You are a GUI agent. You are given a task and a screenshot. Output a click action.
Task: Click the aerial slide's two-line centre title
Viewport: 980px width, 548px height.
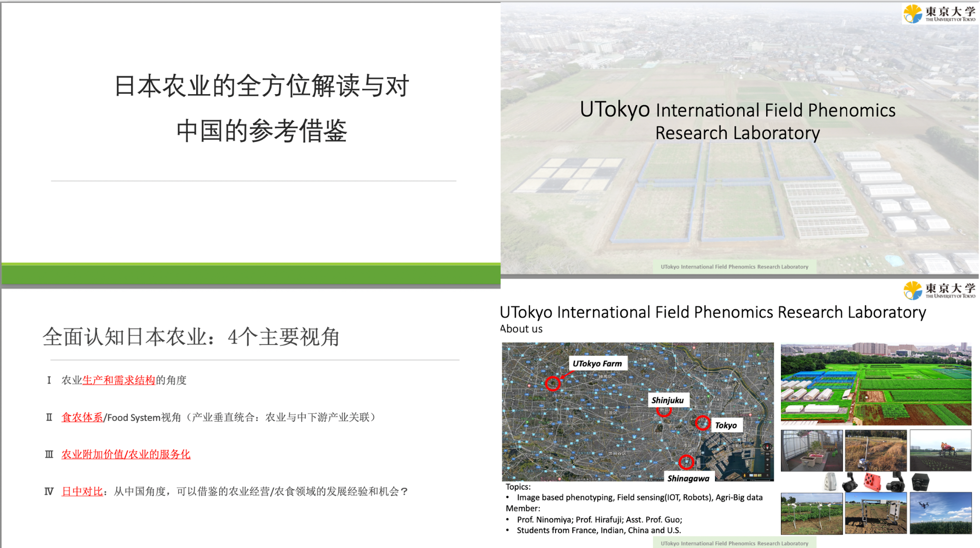[x=737, y=121]
